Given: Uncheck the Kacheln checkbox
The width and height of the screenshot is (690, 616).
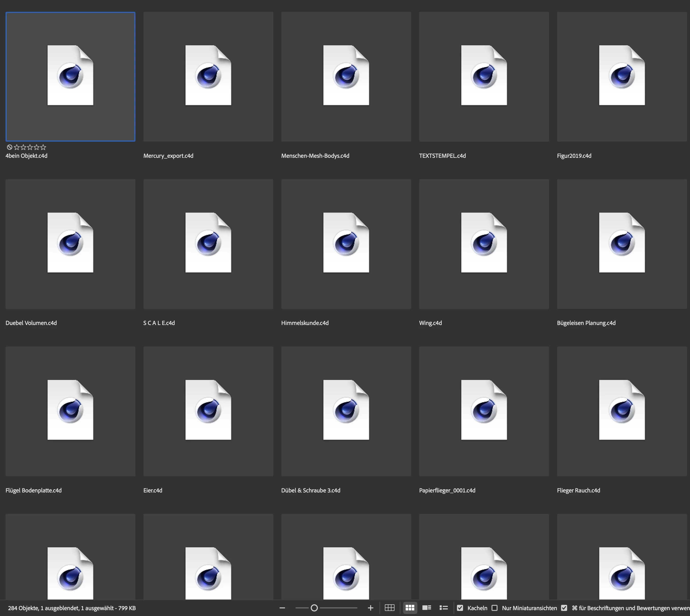Looking at the screenshot, I should 460,608.
